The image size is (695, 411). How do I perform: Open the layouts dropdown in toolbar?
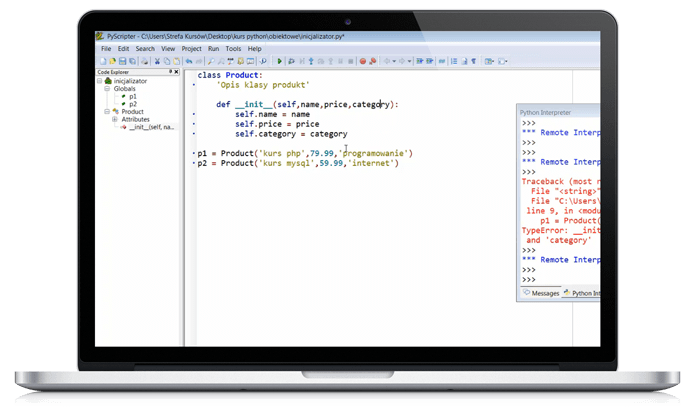tap(493, 61)
